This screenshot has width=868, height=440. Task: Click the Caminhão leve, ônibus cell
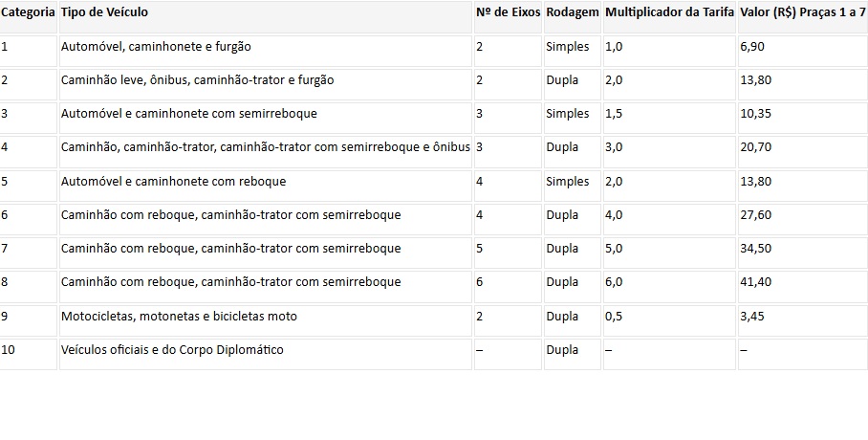tap(265, 84)
